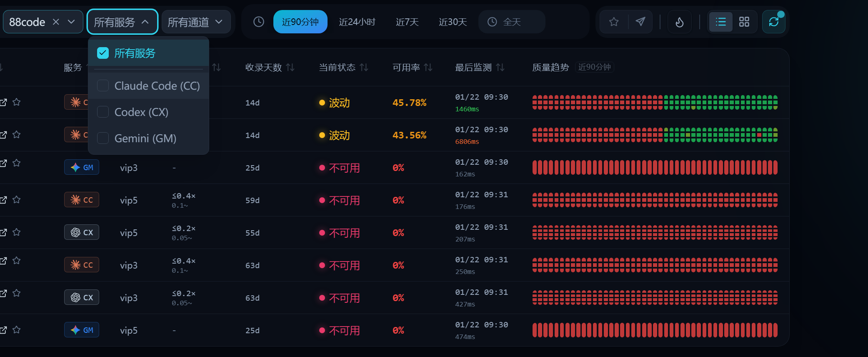Click the CX badge in vip5 row
Screen dimensions: 868x357
pos(82,232)
